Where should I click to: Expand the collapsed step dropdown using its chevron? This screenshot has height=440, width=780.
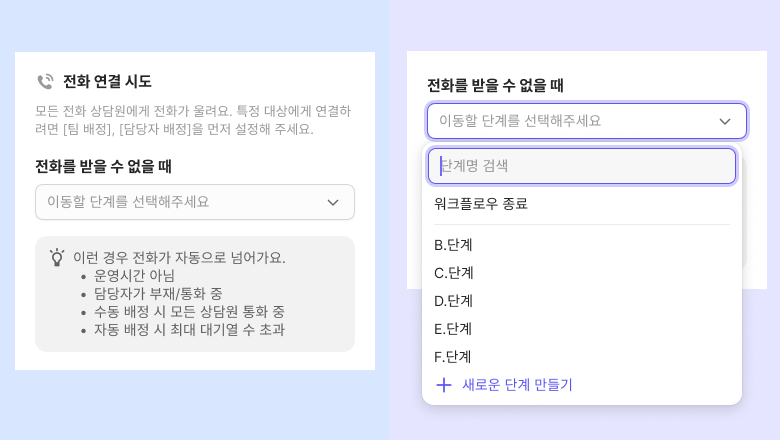[x=333, y=202]
